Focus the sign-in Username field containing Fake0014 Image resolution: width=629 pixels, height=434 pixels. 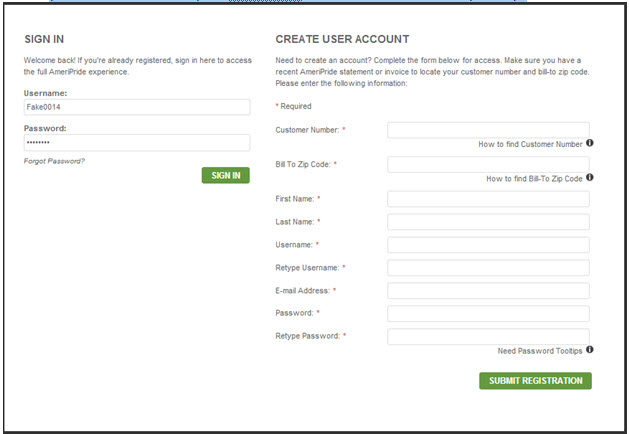pos(136,107)
